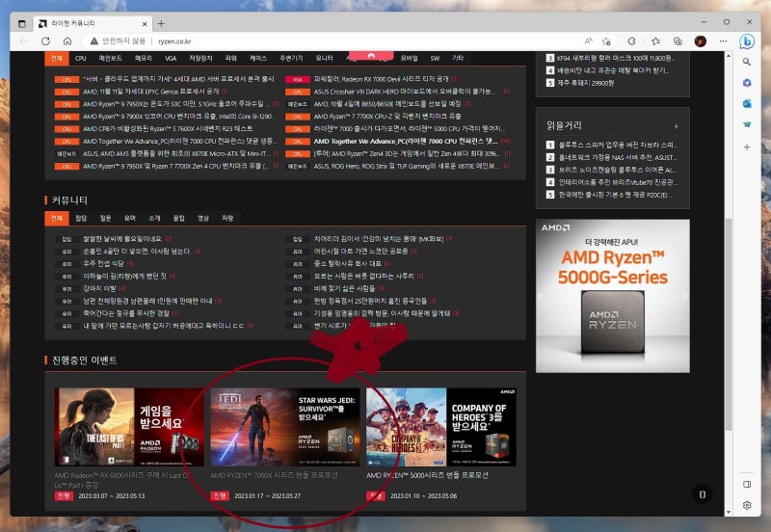Image resolution: width=771 pixels, height=532 pixels.
Task: Close the 라이젠 커뮤니티 tab
Action: pos(145,23)
